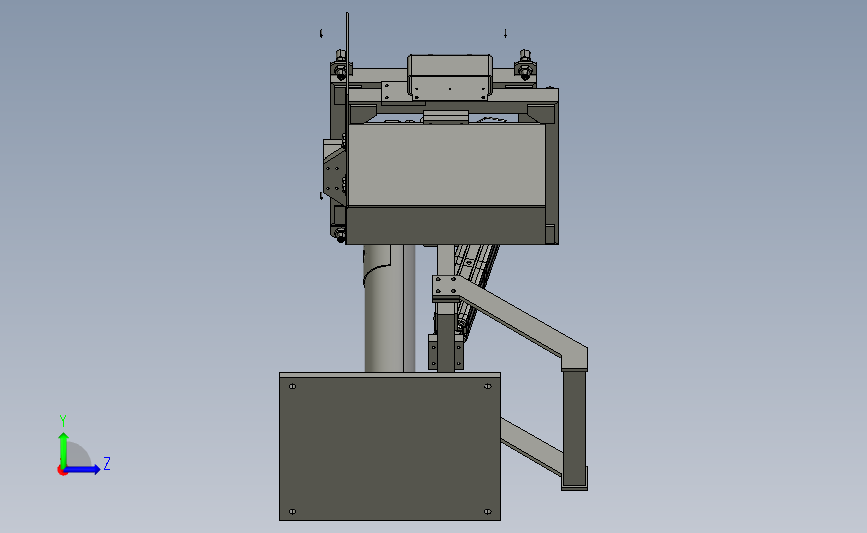Select the upper angled support arm
Image resolution: width=867 pixels, height=533 pixels.
[520, 323]
